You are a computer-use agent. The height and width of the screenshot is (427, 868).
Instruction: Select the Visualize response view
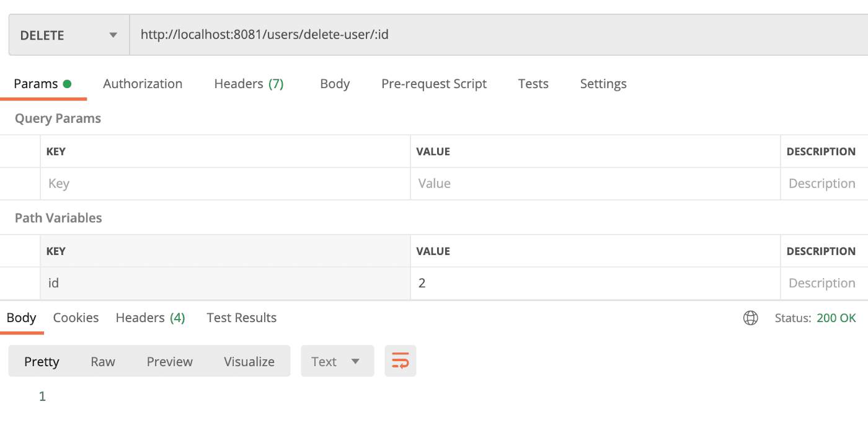click(x=249, y=361)
